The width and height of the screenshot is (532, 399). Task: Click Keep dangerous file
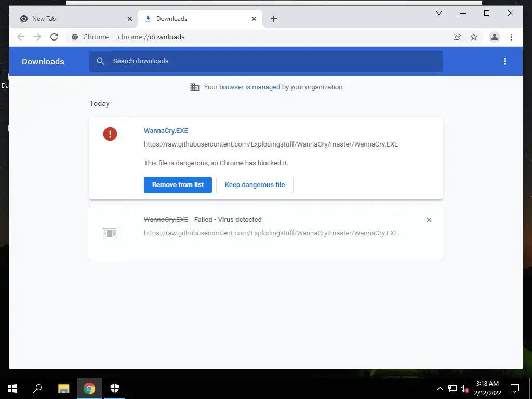click(255, 185)
